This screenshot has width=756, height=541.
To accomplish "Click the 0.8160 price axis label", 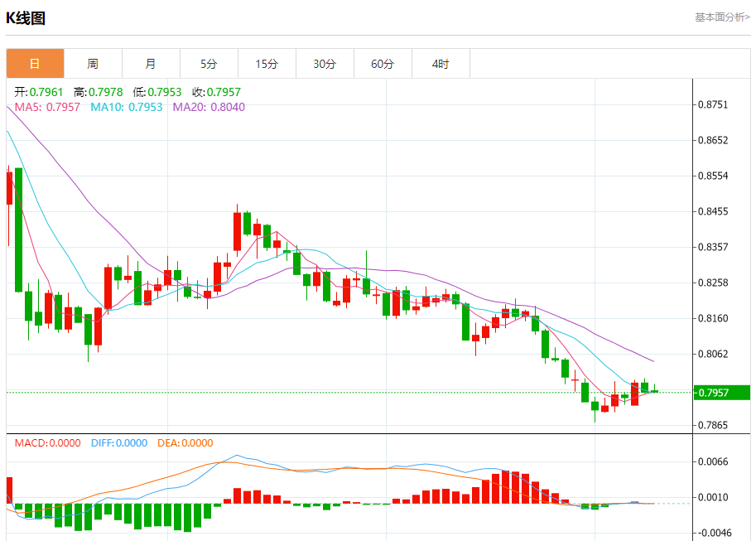I will [x=713, y=318].
